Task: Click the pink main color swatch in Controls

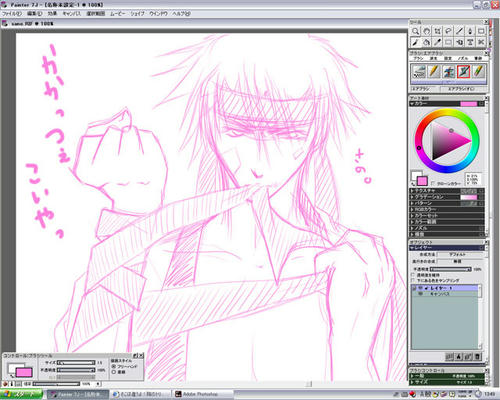Action: pos(24,372)
